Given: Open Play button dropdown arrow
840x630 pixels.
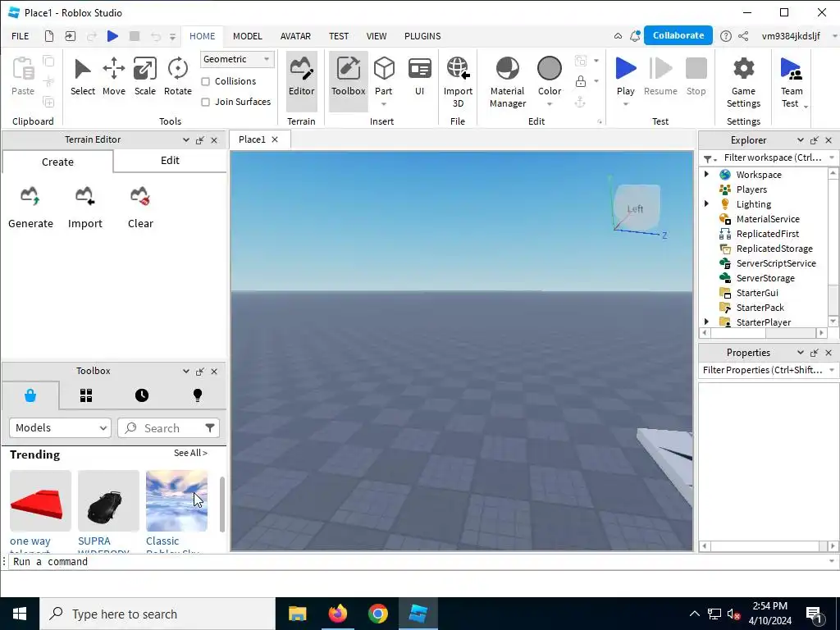Looking at the screenshot, I should pos(625,104).
